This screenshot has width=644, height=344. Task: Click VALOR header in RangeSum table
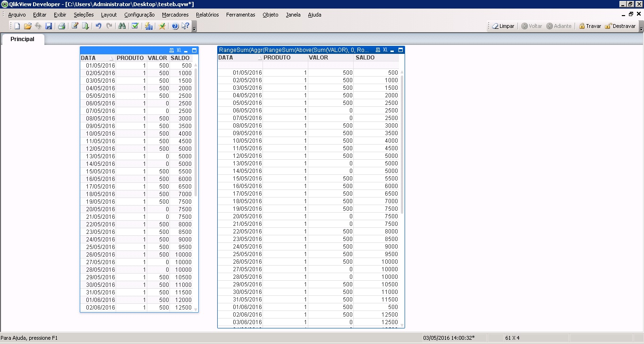(330, 58)
